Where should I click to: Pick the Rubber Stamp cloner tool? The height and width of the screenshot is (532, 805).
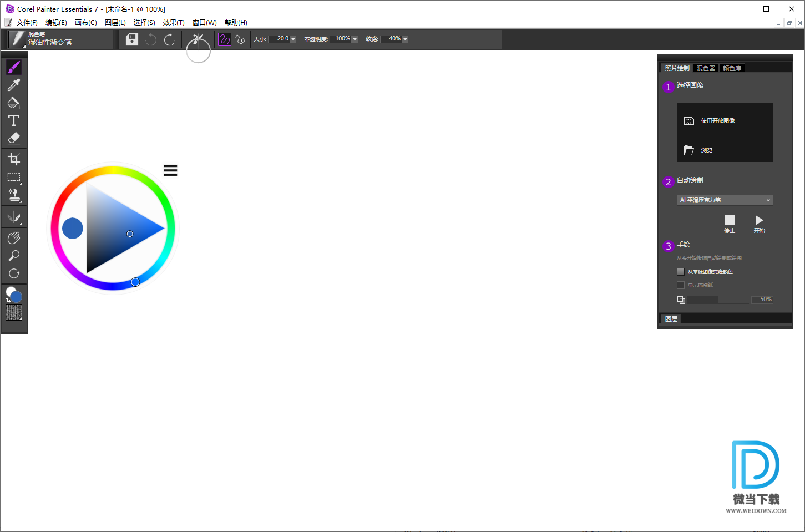14,195
